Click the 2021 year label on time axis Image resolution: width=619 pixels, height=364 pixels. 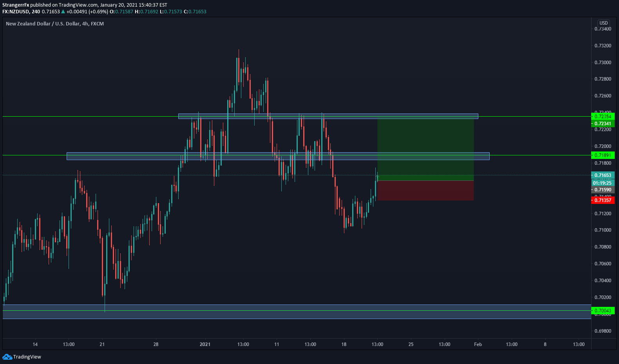[205, 344]
